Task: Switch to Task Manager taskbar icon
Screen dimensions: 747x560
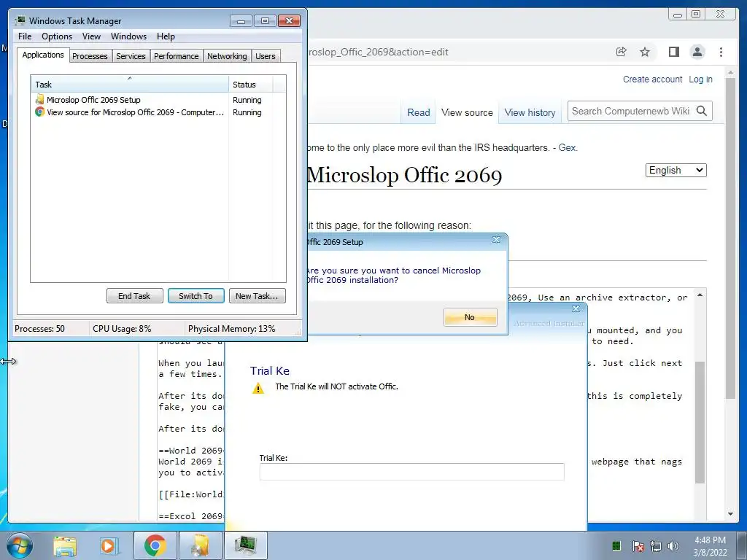Action: 245,545
